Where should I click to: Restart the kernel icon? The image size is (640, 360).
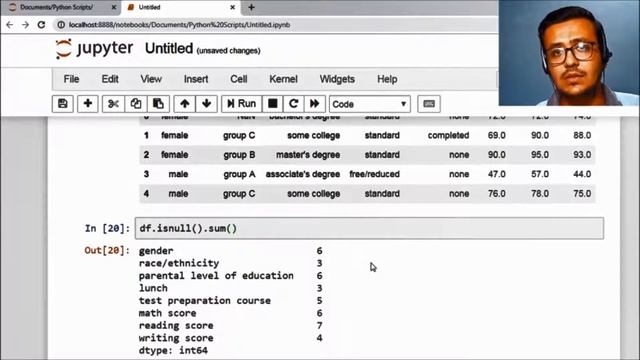(293, 104)
